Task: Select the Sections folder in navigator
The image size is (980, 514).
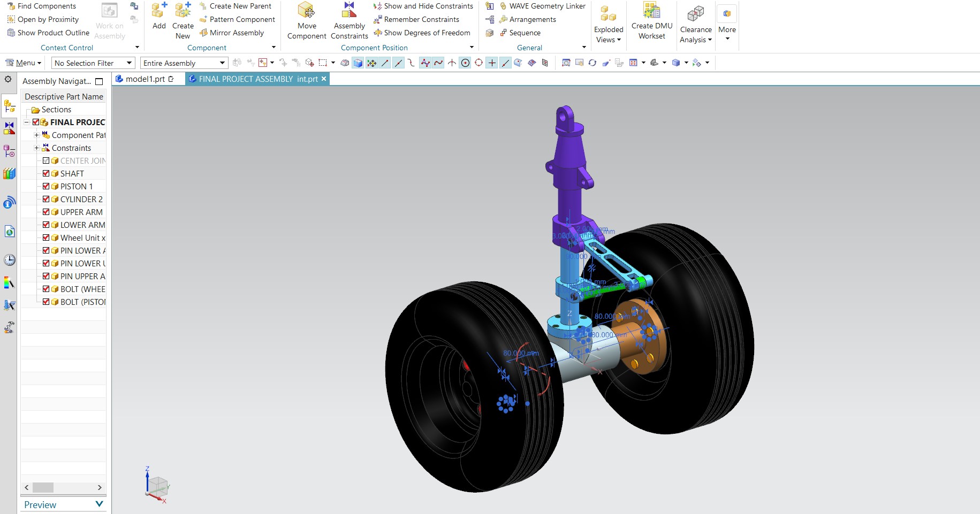Action: coord(56,109)
